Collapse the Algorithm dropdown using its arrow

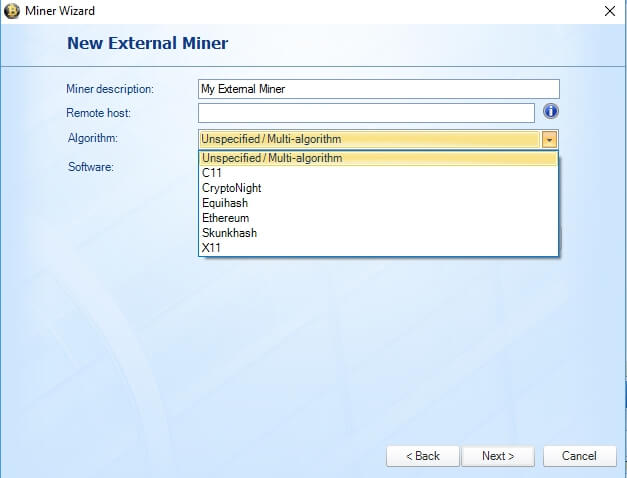[549, 140]
